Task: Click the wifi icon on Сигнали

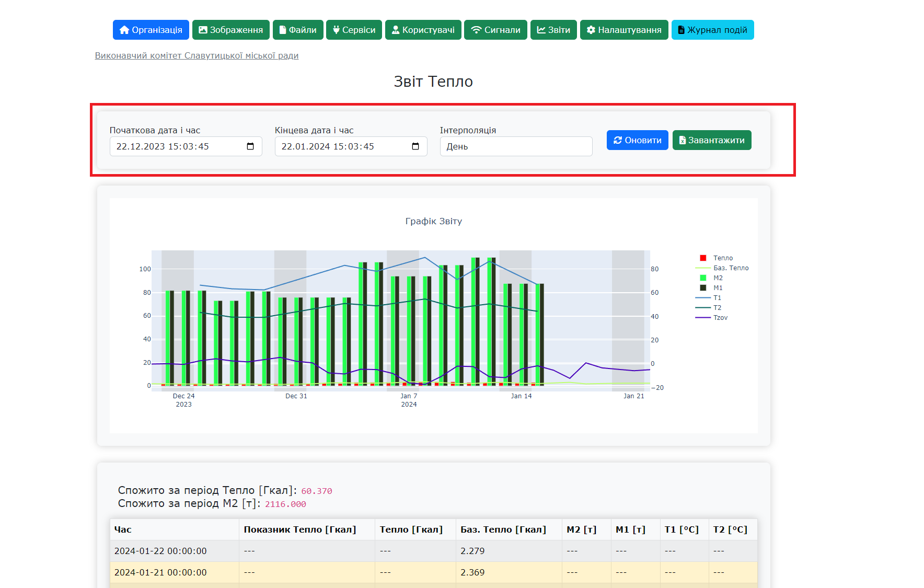Action: coord(476,30)
